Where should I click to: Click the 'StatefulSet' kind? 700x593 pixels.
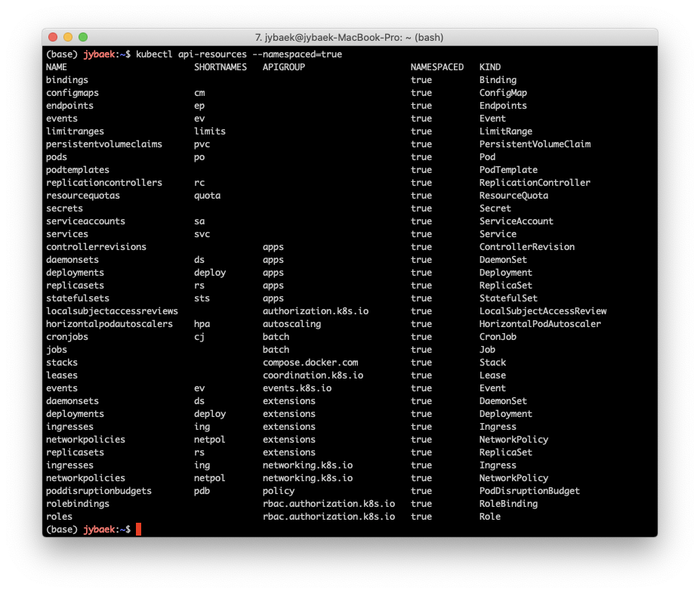click(508, 298)
